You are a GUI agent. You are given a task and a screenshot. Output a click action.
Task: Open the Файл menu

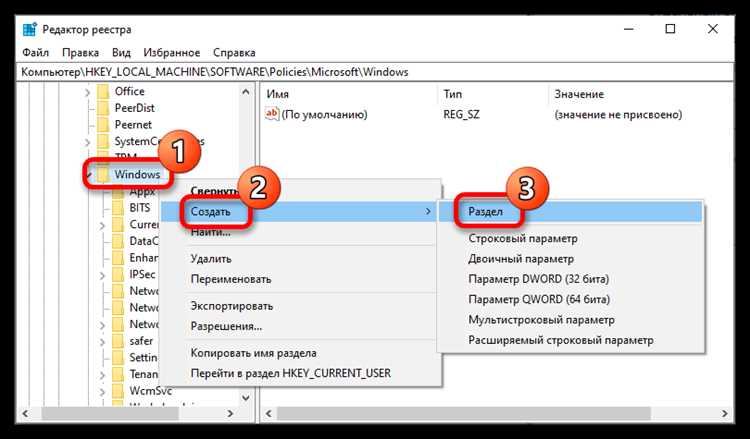35,53
